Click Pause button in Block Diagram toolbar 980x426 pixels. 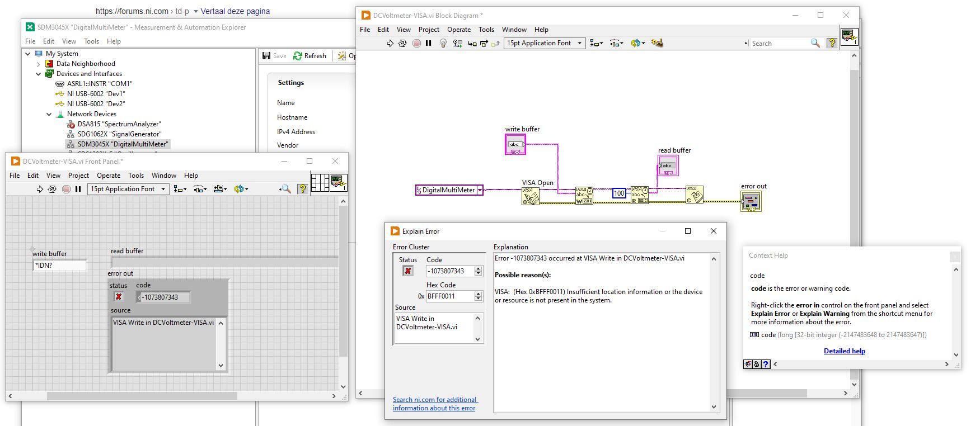[429, 43]
